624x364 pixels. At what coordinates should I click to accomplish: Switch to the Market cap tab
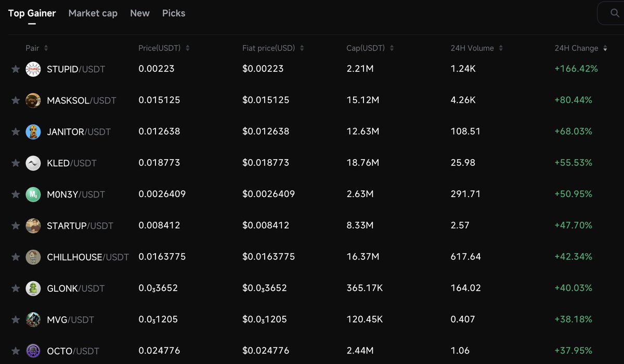93,13
